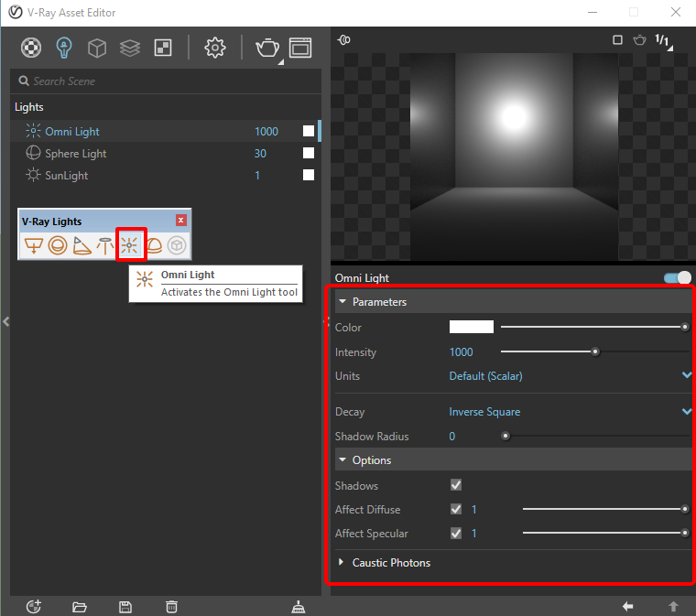696x616 pixels.
Task: Open the Materials tab sphere icon
Action: tap(32, 48)
